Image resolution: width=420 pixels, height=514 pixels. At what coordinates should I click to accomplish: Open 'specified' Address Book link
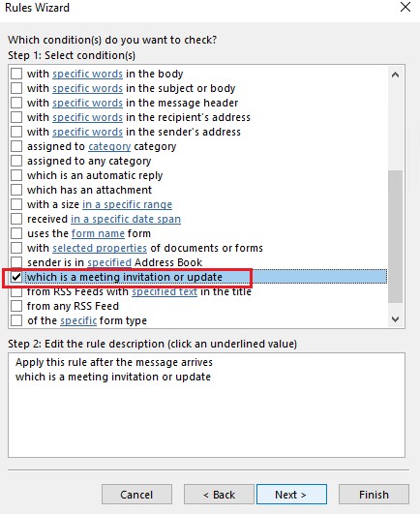coord(109,262)
